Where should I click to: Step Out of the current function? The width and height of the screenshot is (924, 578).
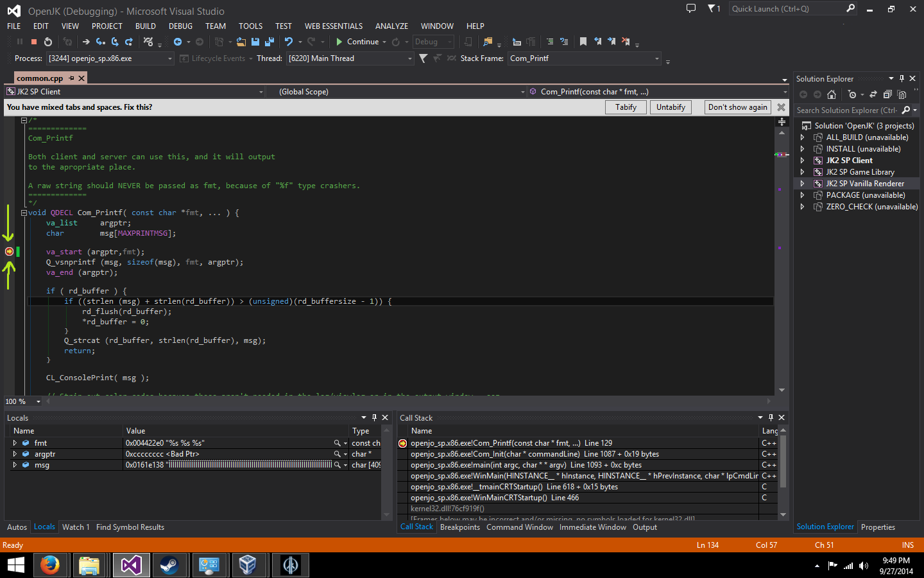(129, 42)
